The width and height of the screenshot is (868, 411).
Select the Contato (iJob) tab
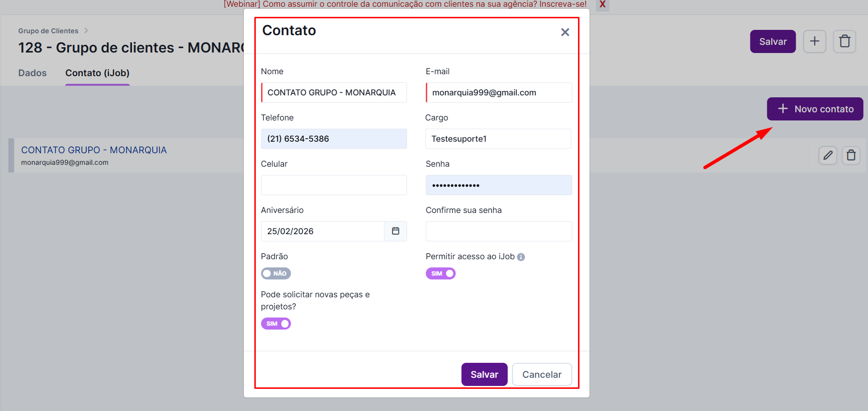pyautogui.click(x=97, y=73)
